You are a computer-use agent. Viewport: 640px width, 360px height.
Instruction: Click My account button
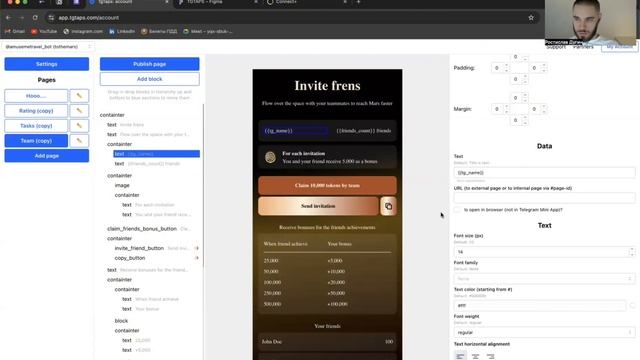(x=619, y=47)
